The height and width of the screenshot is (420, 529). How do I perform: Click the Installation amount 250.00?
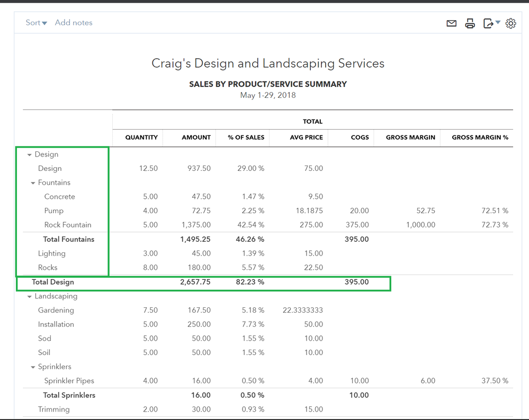point(199,324)
